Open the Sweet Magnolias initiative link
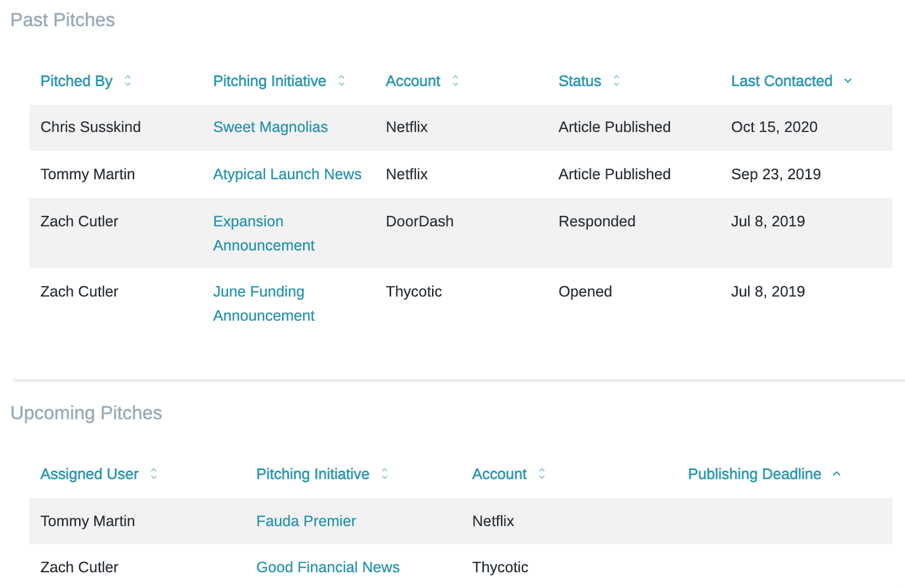905x588 pixels. [x=270, y=127]
